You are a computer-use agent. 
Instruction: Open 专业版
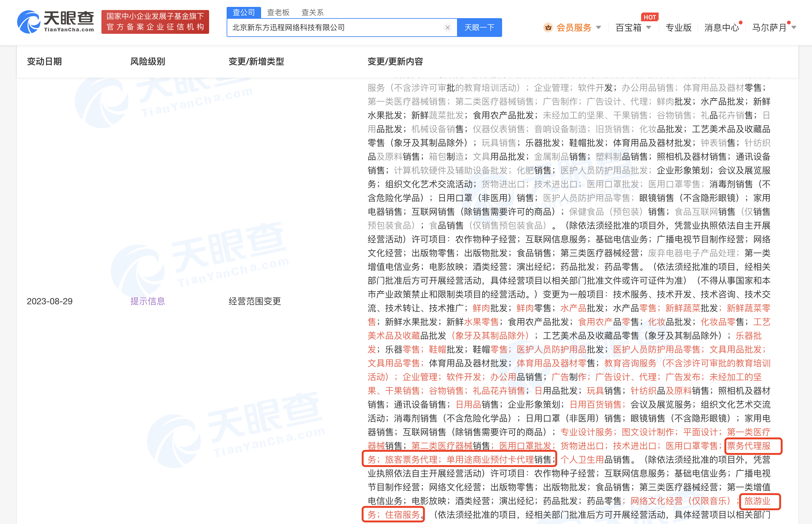[678, 28]
